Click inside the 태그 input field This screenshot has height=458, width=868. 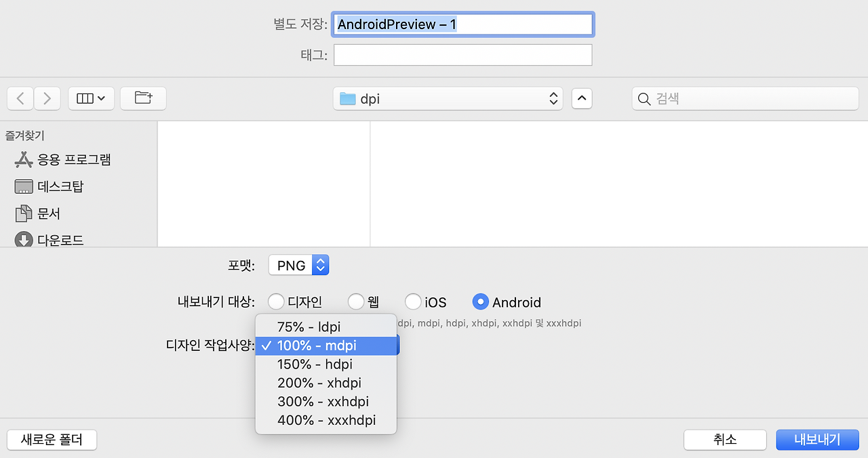point(462,55)
